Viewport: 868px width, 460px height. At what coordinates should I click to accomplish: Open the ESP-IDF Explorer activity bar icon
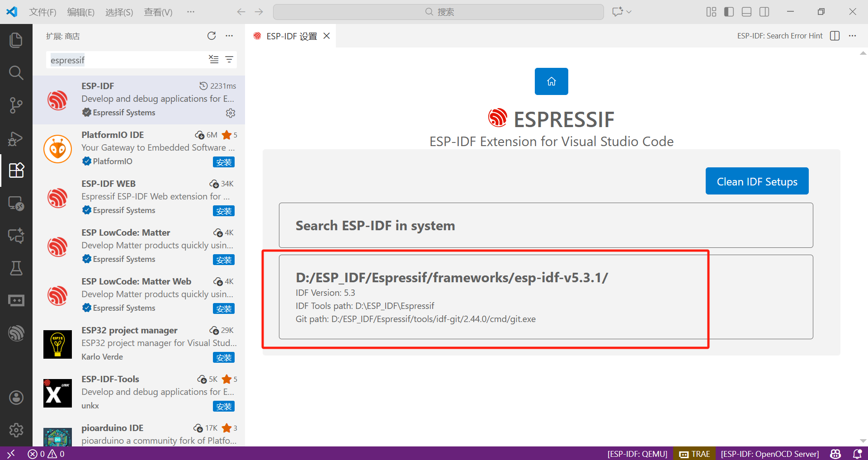[16, 333]
